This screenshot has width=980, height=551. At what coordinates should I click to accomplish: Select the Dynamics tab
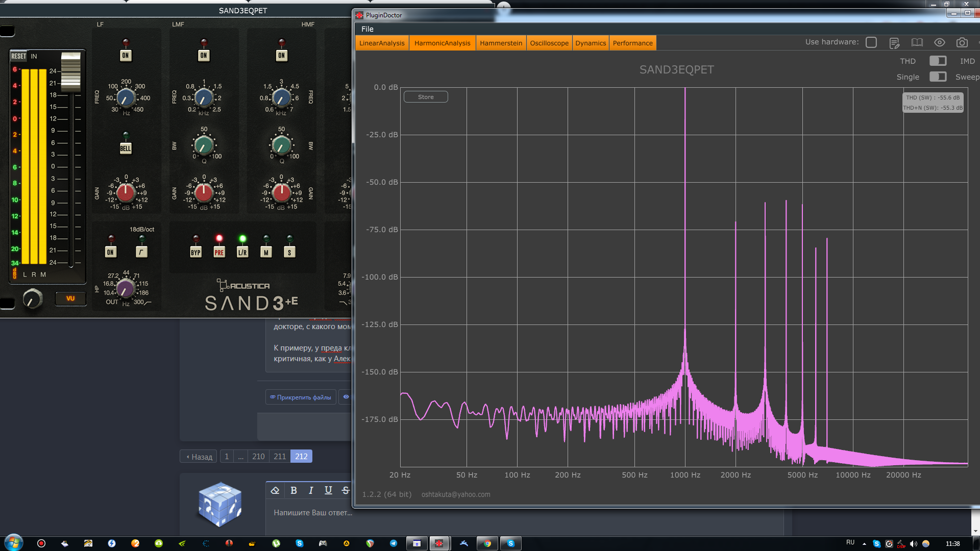(591, 43)
